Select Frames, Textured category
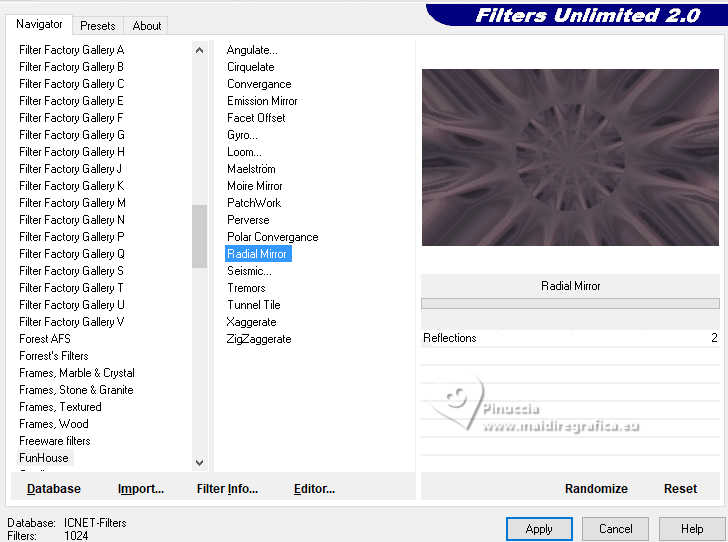This screenshot has height=542, width=728. (x=60, y=407)
